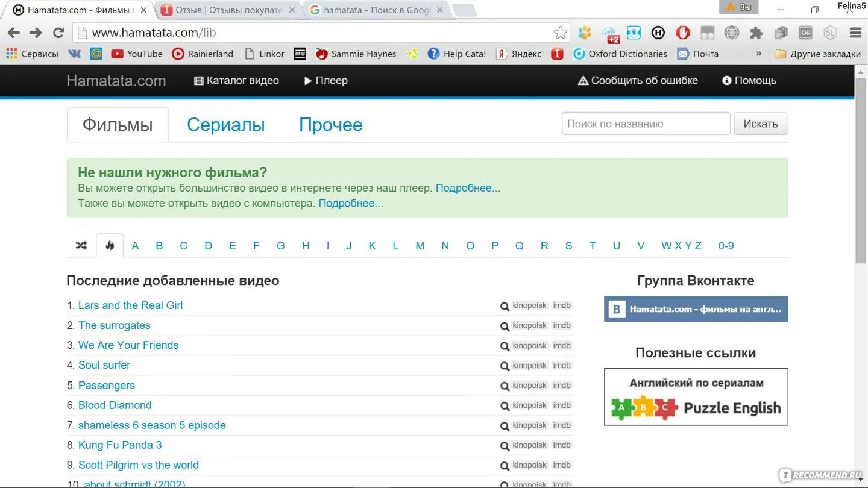Open the Chrome hamburger menu

(855, 33)
